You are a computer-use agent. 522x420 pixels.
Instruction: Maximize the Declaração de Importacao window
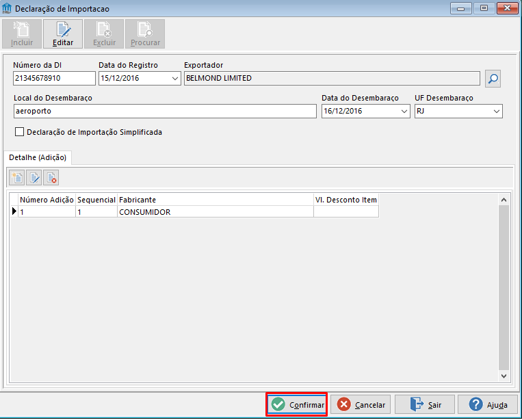coord(484,8)
